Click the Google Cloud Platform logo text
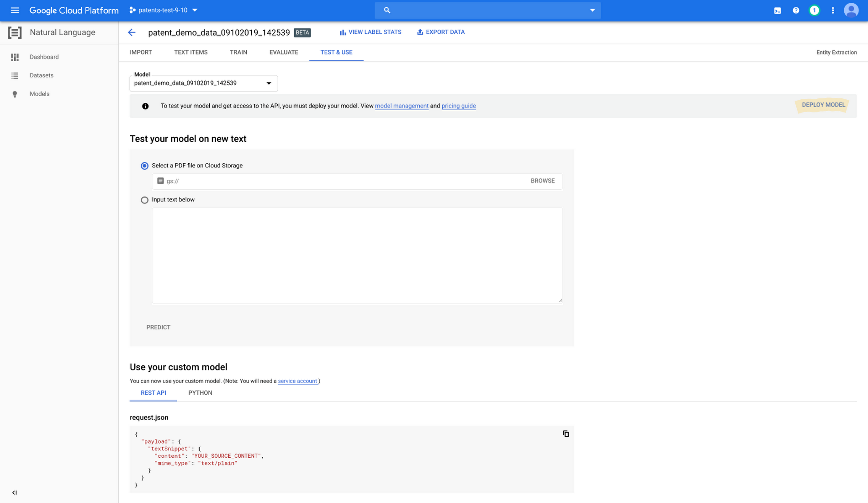The height and width of the screenshot is (503, 868). (x=74, y=10)
